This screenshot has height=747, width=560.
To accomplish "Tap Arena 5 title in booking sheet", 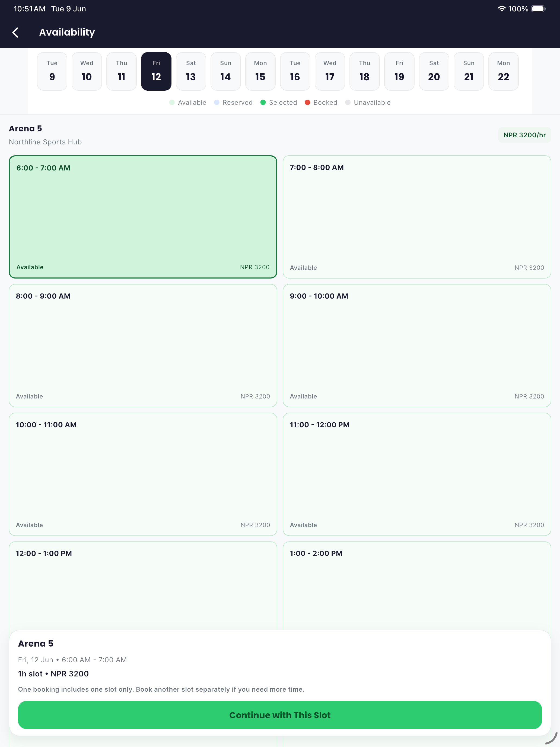I will coord(36,644).
